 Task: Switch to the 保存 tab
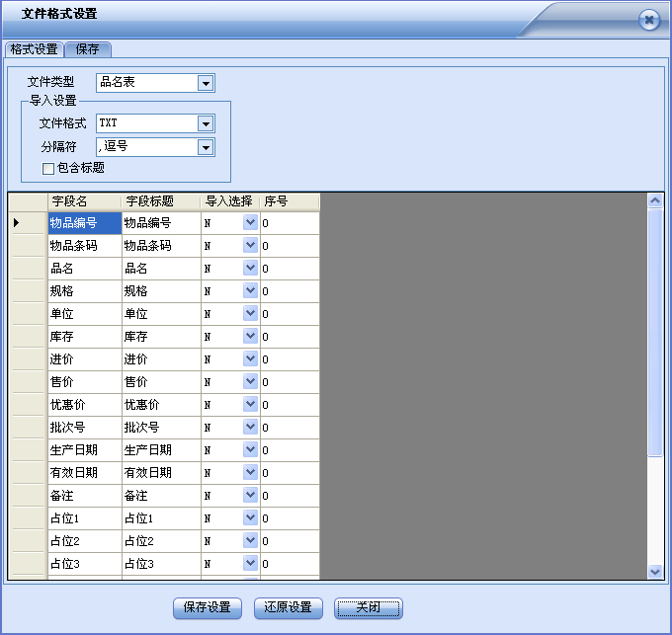click(x=87, y=49)
